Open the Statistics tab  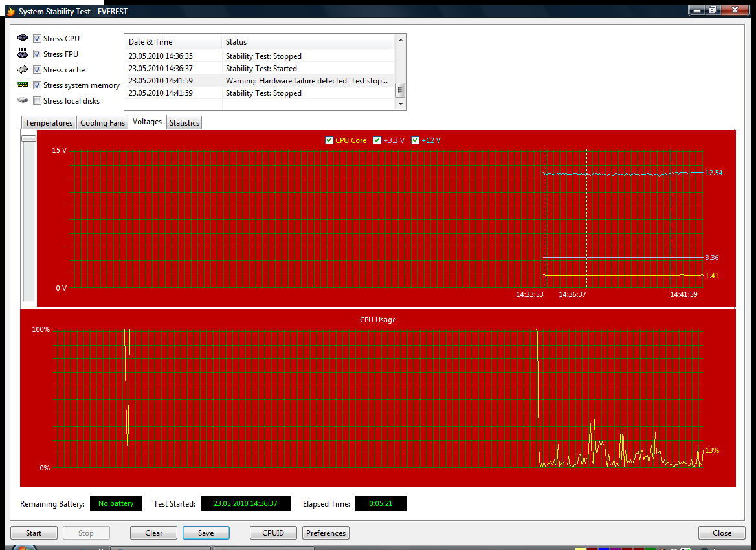tap(184, 123)
